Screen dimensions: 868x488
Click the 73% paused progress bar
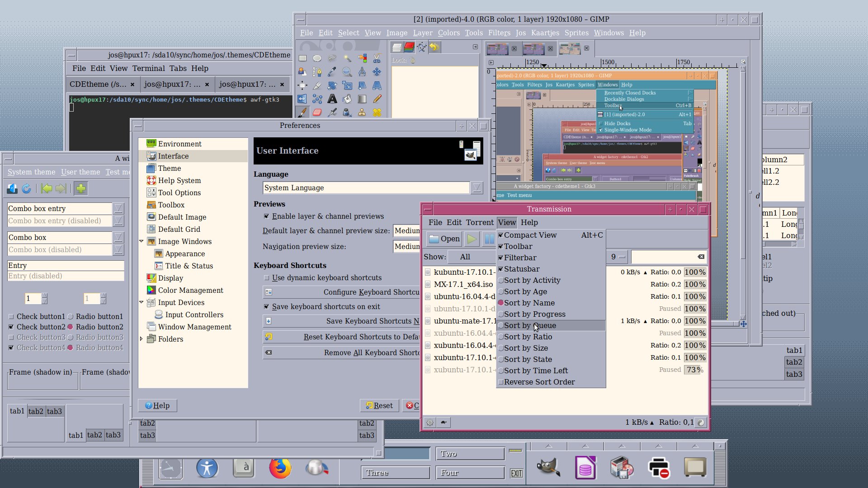click(694, 370)
